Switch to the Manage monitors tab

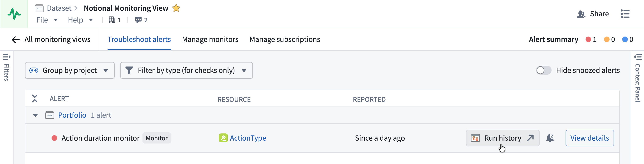210,39
